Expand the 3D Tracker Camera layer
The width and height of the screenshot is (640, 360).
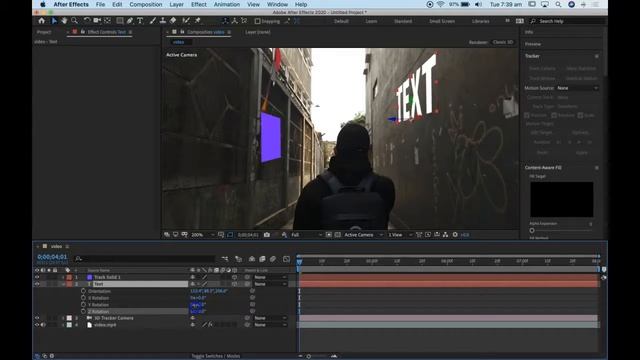pos(63,318)
